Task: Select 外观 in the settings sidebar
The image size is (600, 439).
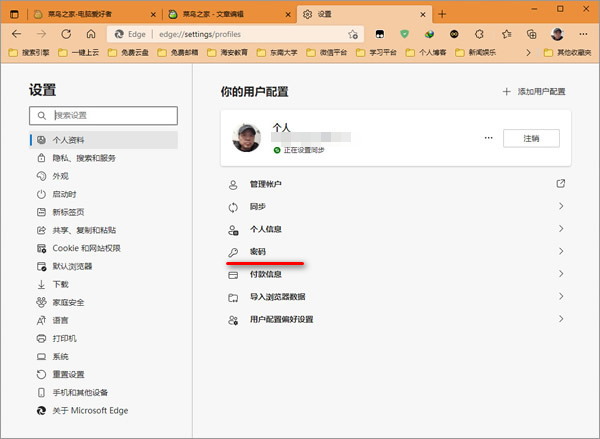Action: [x=60, y=176]
